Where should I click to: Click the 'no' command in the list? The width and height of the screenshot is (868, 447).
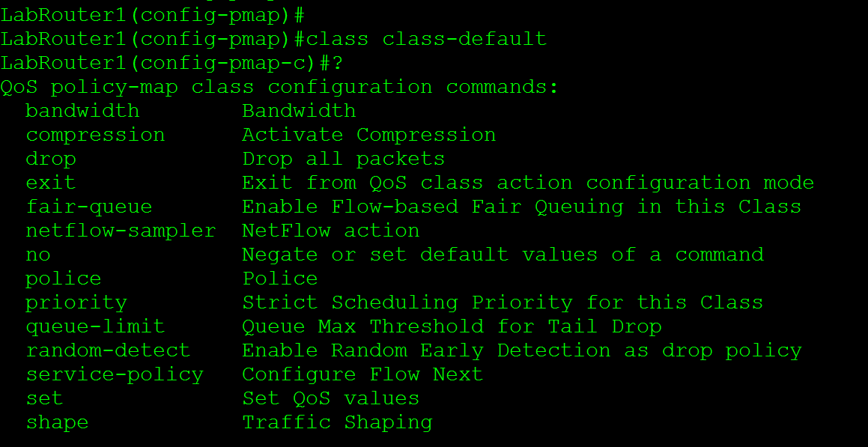click(38, 255)
